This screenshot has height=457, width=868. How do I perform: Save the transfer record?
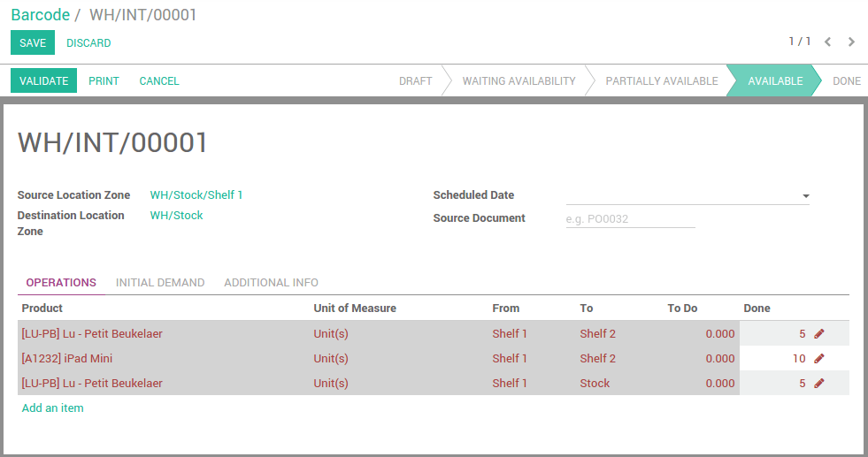point(33,42)
